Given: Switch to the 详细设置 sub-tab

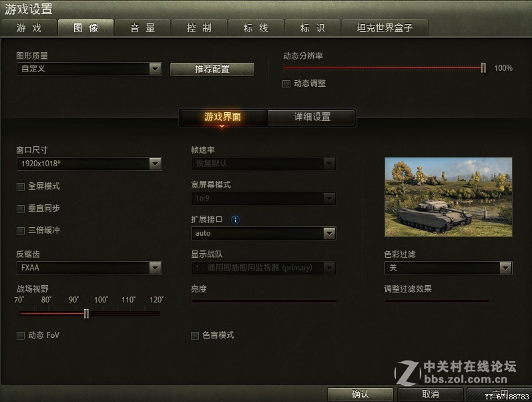Looking at the screenshot, I should 312,117.
